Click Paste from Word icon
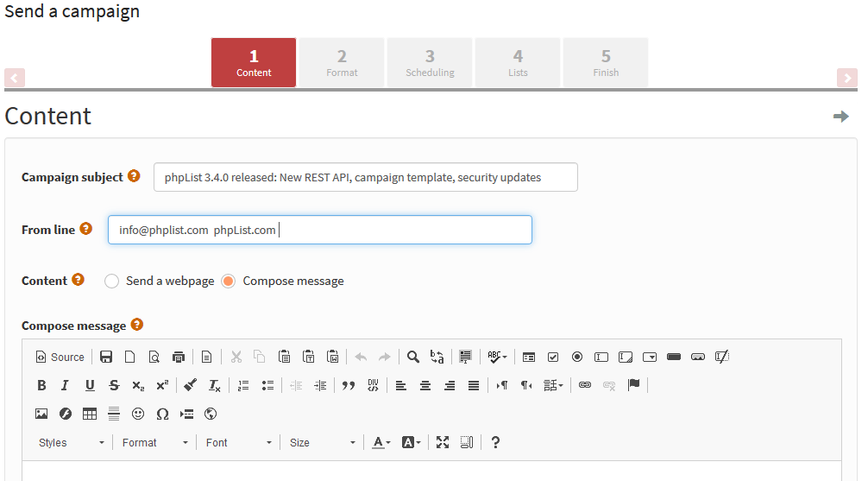The height and width of the screenshot is (481, 868). 333,357
